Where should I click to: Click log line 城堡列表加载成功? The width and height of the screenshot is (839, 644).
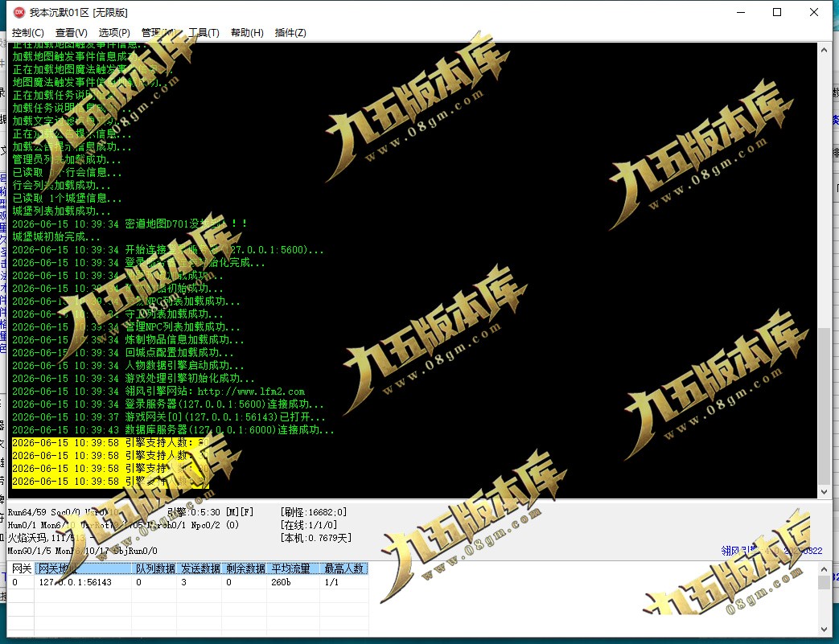coord(61,211)
